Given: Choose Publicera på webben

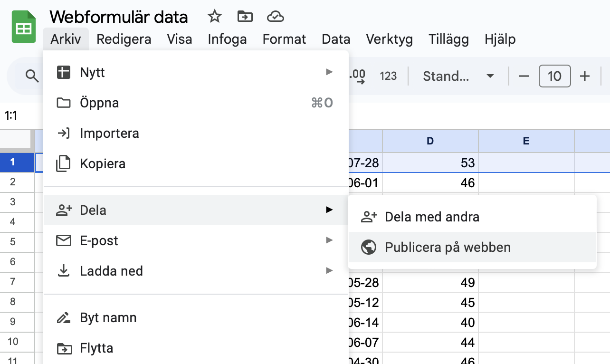Looking at the screenshot, I should (x=472, y=247).
